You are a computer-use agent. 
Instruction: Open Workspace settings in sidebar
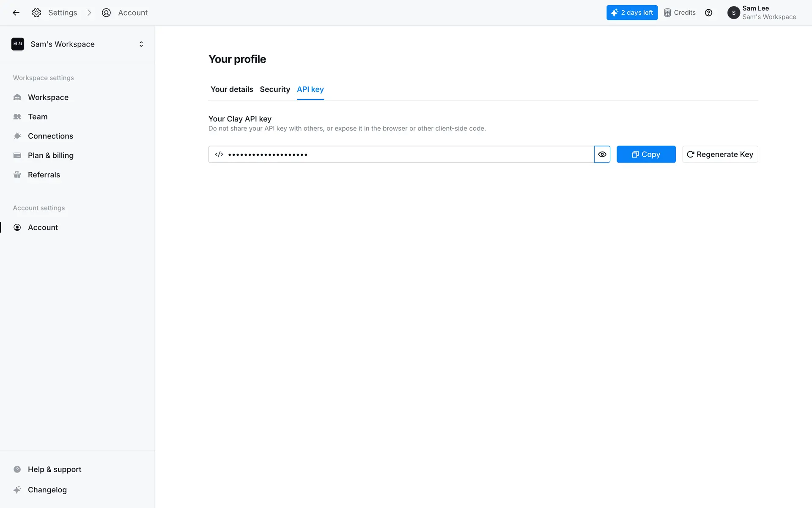(x=48, y=97)
